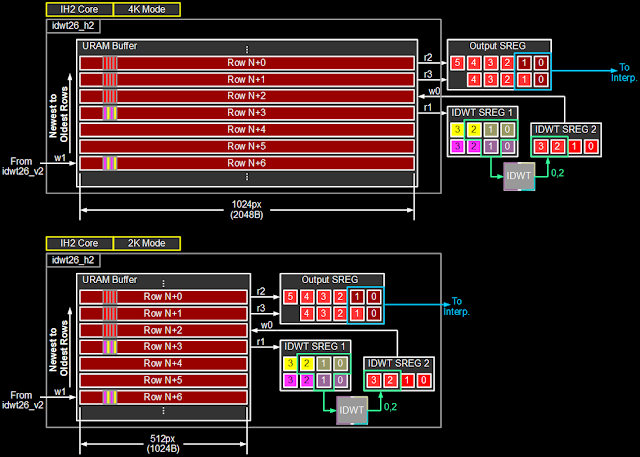Image resolution: width=640 pixels, height=457 pixels.
Task: Click the lower idwt26_h2 module label
Action: [73, 260]
